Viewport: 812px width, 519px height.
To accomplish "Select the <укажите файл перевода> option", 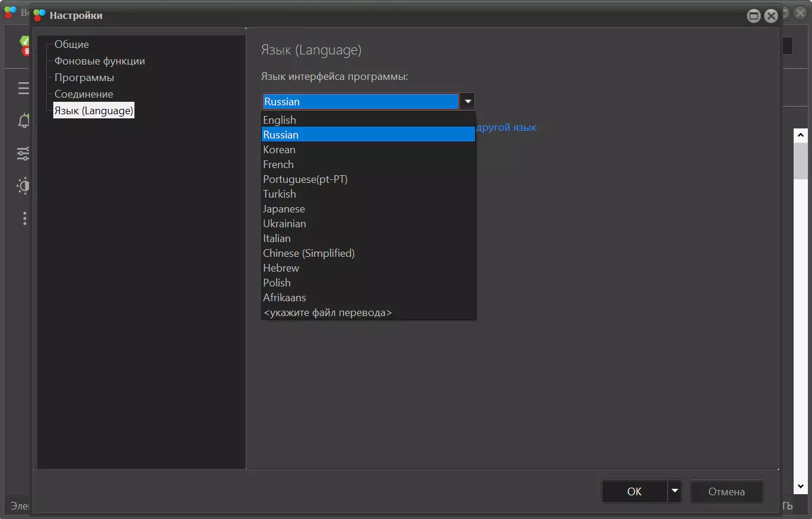I will pos(327,312).
